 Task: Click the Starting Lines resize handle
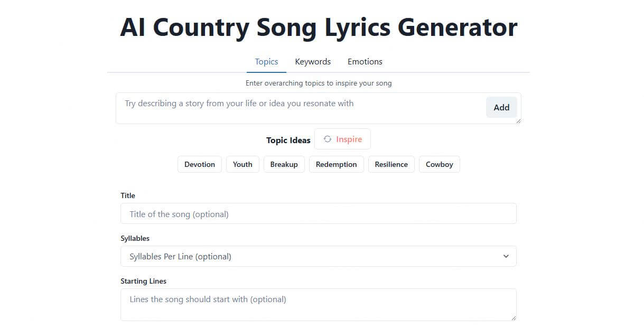tap(514, 318)
